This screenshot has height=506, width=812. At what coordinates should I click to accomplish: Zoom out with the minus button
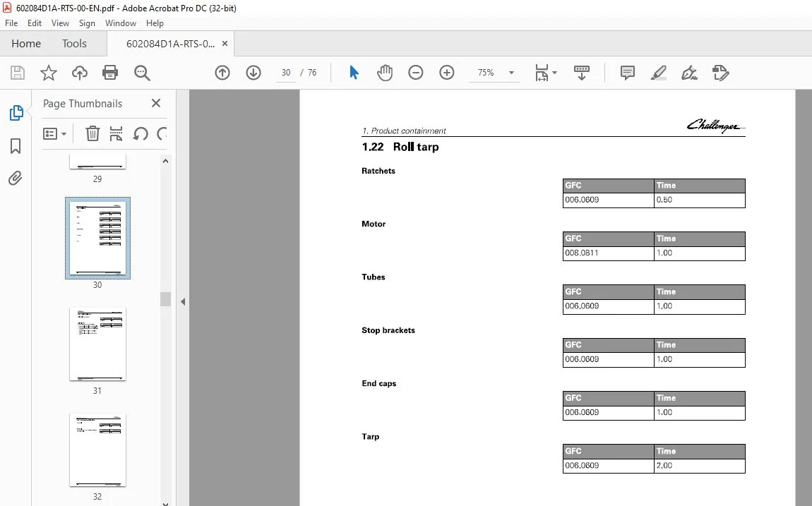pyautogui.click(x=415, y=73)
